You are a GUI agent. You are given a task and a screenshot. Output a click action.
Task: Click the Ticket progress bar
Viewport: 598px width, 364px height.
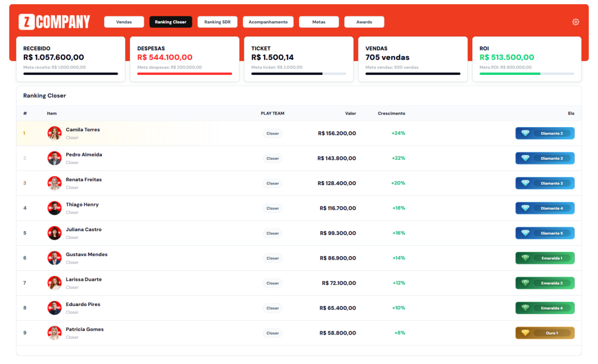pos(299,73)
